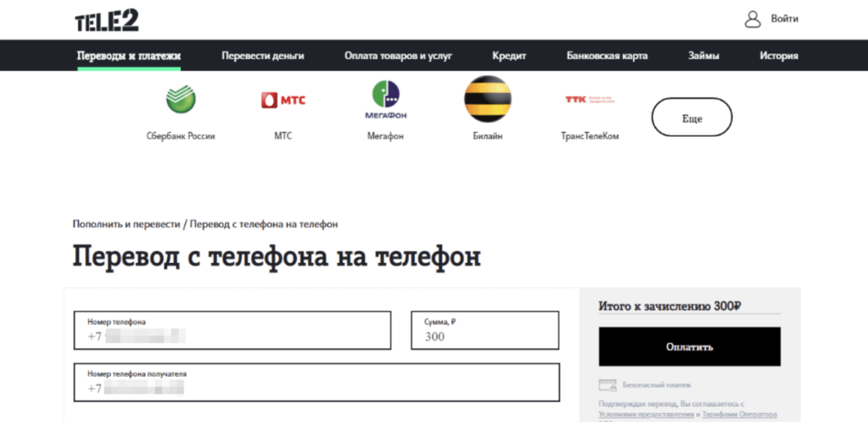
Task: Click the МТС text label
Action: (x=283, y=136)
